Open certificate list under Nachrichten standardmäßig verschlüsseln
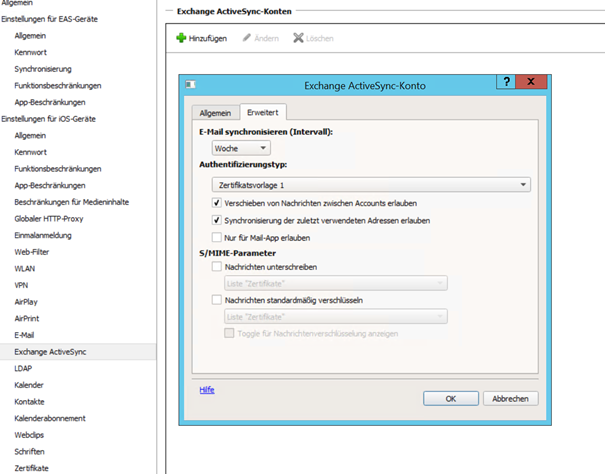 point(336,317)
